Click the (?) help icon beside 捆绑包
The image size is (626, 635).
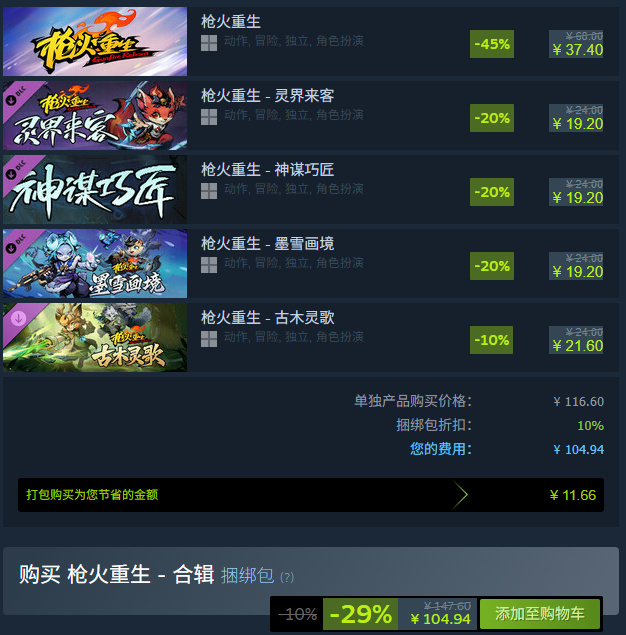tap(287, 577)
